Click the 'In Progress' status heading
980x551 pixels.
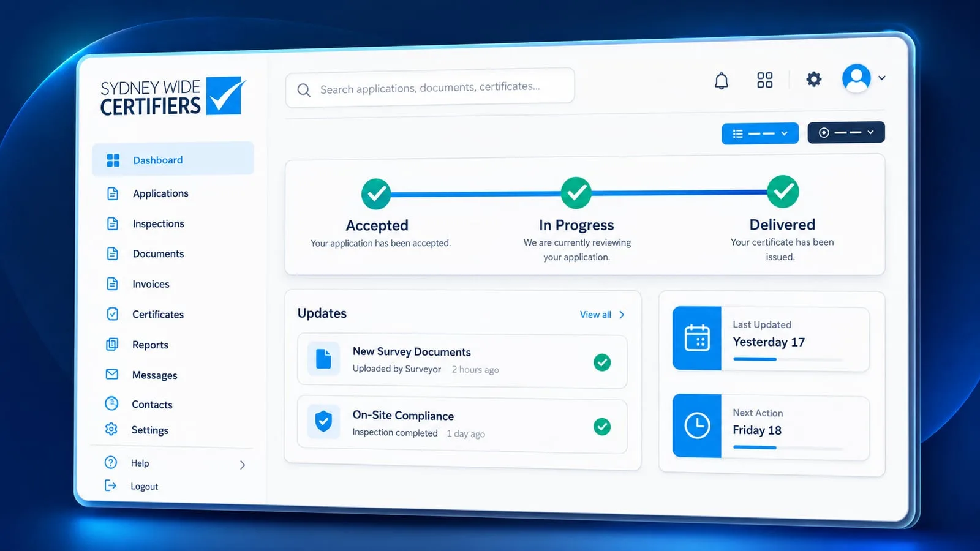(576, 225)
